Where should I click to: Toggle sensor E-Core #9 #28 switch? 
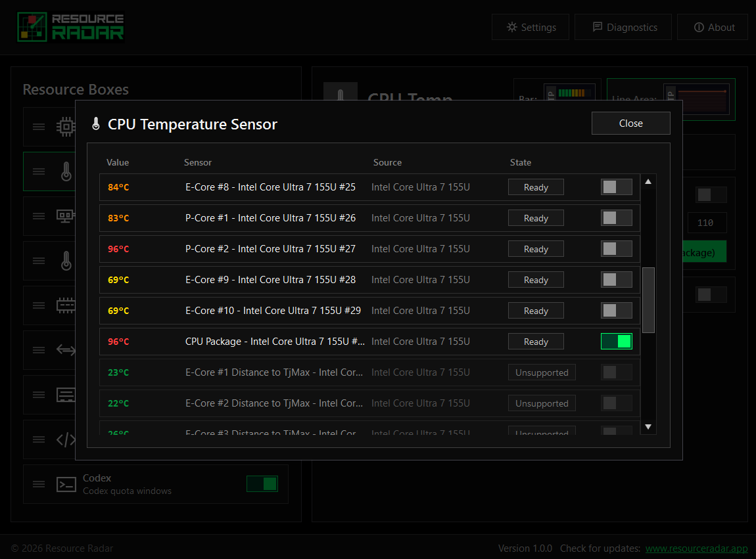click(x=616, y=280)
